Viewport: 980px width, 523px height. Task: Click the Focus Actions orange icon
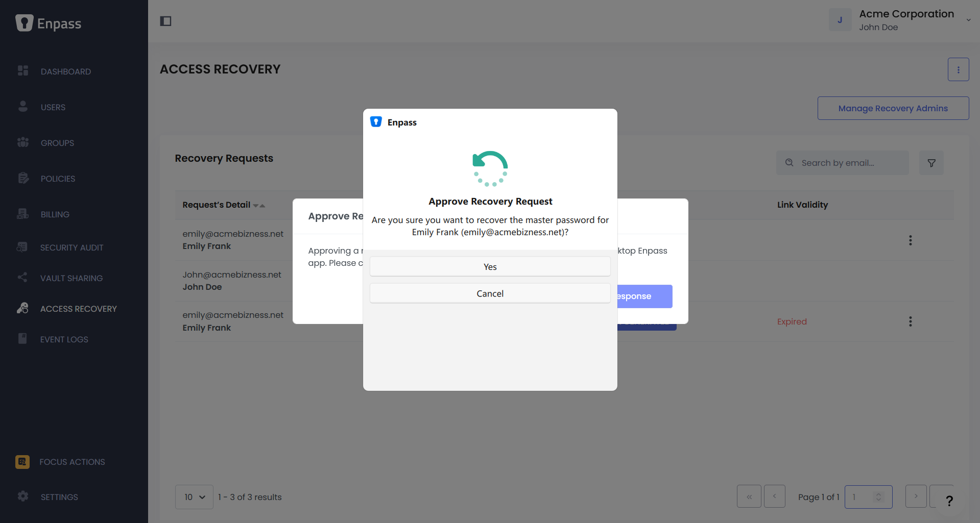click(x=22, y=462)
